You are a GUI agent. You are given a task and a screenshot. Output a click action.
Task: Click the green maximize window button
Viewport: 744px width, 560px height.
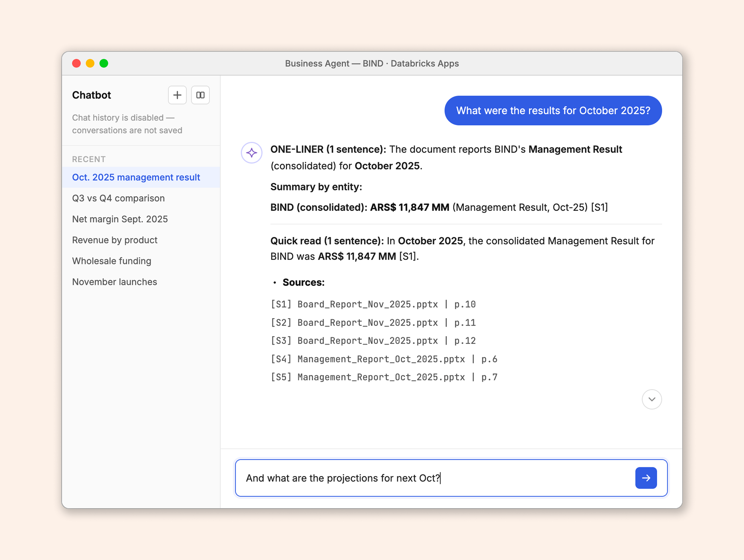coord(104,63)
